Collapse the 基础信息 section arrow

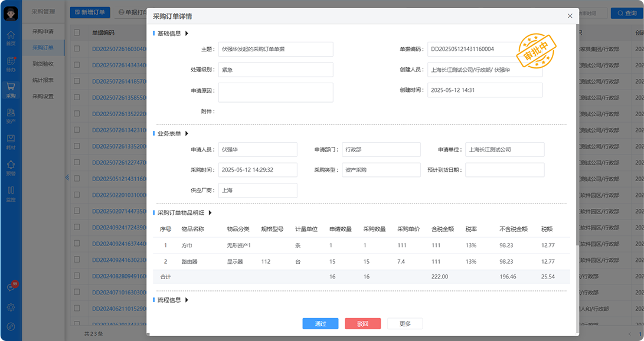(187, 34)
